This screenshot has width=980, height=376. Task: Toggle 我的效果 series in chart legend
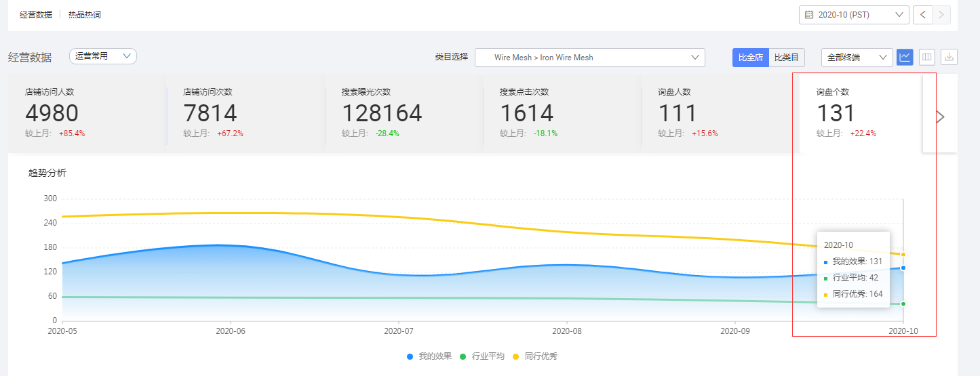pyautogui.click(x=429, y=356)
